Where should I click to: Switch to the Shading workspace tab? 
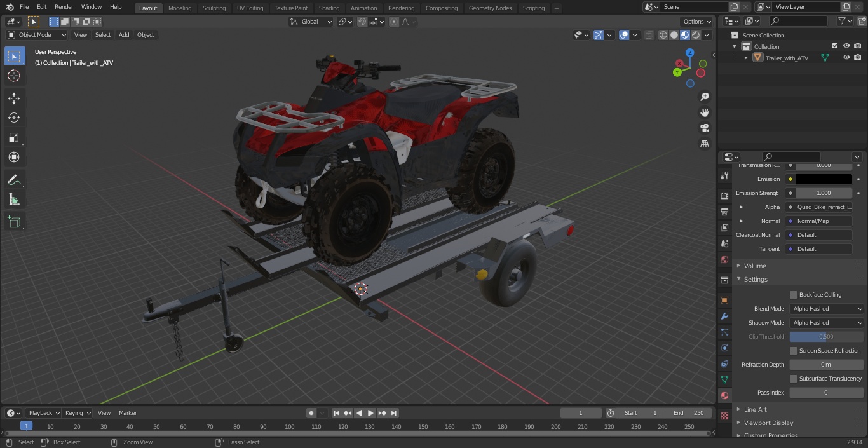click(329, 8)
